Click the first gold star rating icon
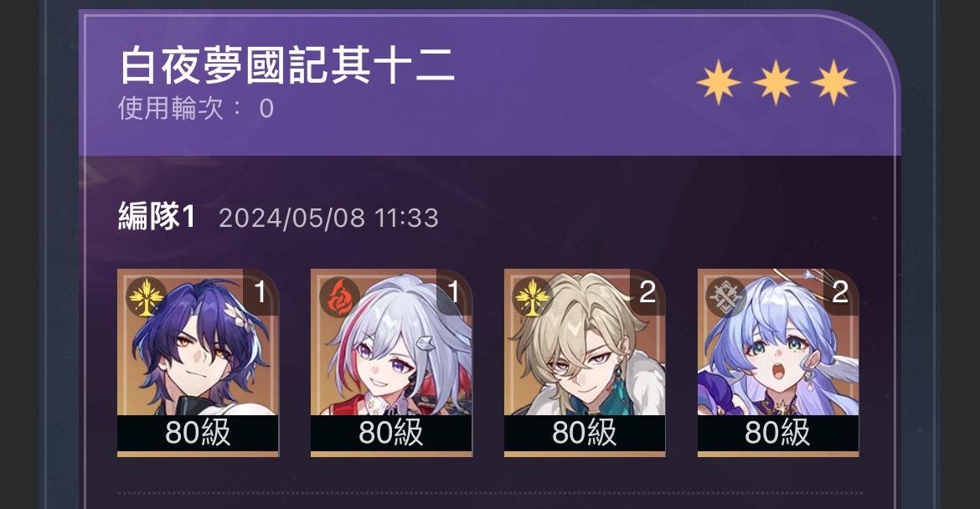 (x=718, y=82)
